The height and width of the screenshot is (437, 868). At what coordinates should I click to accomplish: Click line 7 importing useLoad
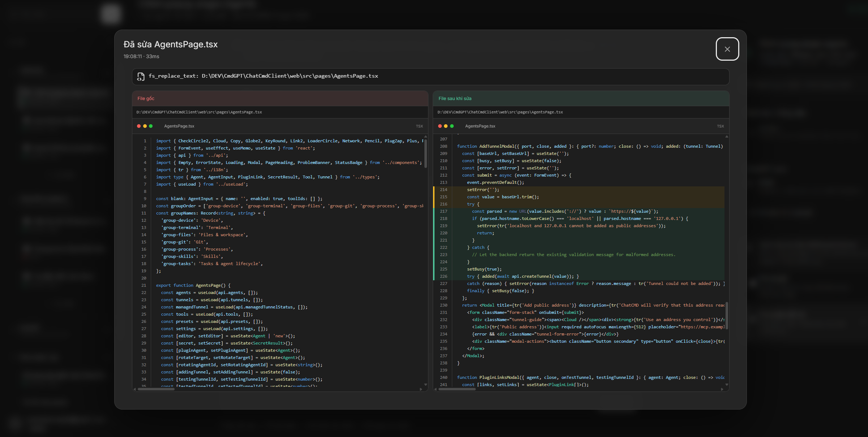coord(202,184)
